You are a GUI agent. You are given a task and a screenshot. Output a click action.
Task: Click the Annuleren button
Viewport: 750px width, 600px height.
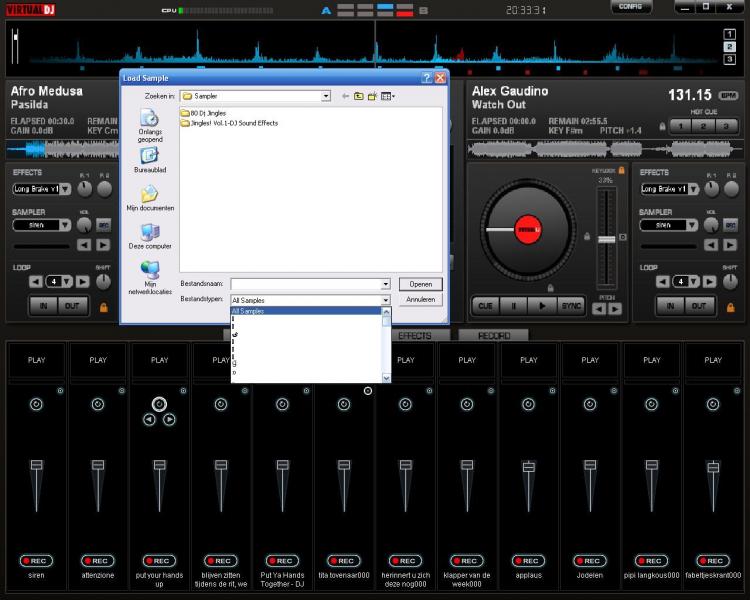pos(420,300)
